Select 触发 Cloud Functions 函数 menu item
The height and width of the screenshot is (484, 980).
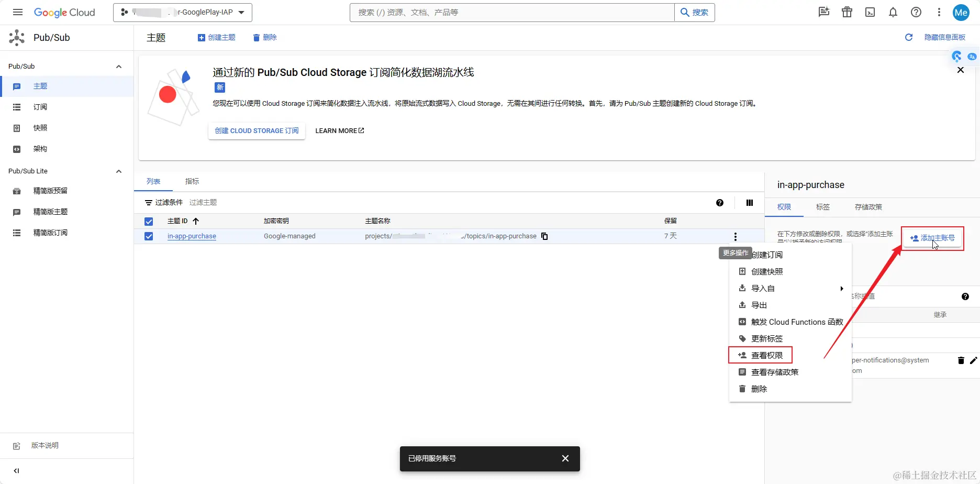[x=790, y=322]
